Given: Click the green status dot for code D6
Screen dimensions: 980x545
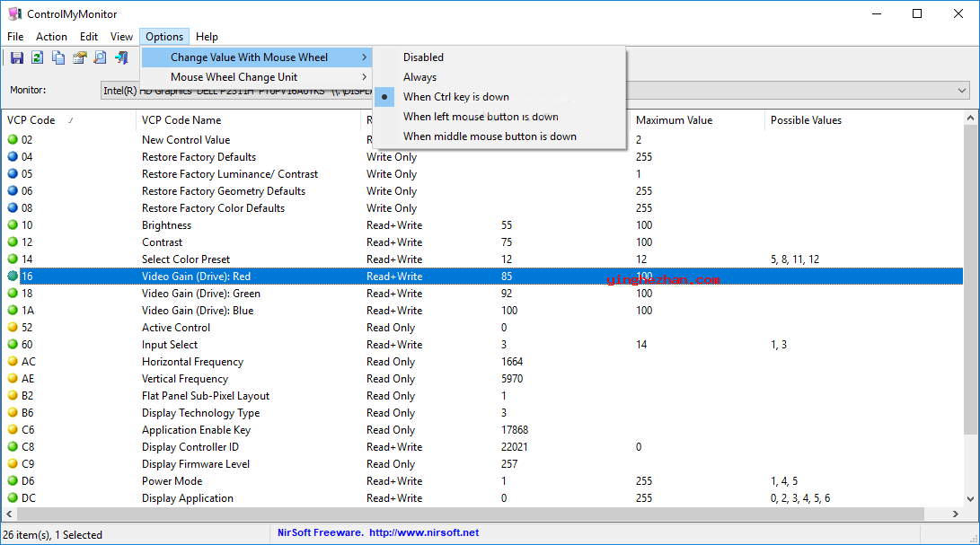Looking at the screenshot, I should (x=13, y=480).
